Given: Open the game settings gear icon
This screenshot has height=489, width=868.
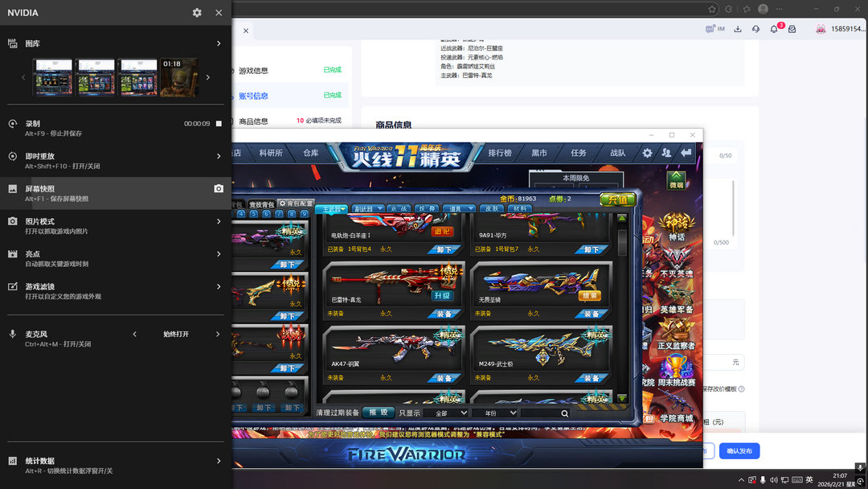Looking at the screenshot, I should point(647,153).
